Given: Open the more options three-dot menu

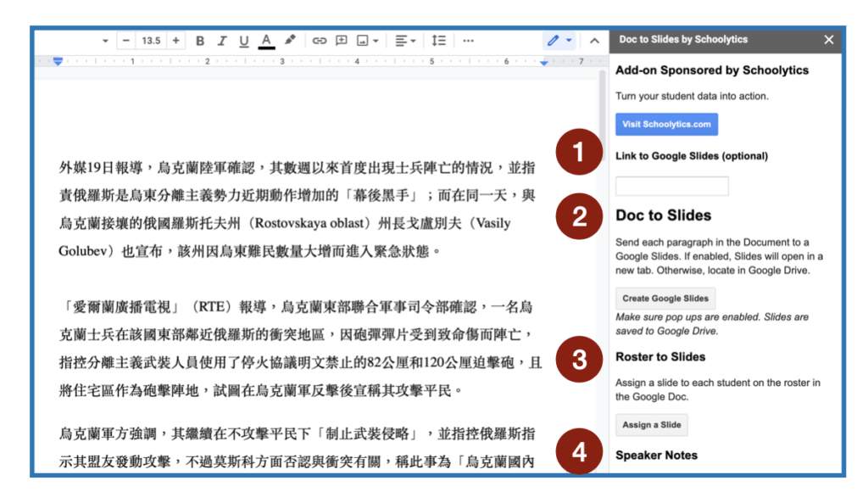Looking at the screenshot, I should [469, 41].
